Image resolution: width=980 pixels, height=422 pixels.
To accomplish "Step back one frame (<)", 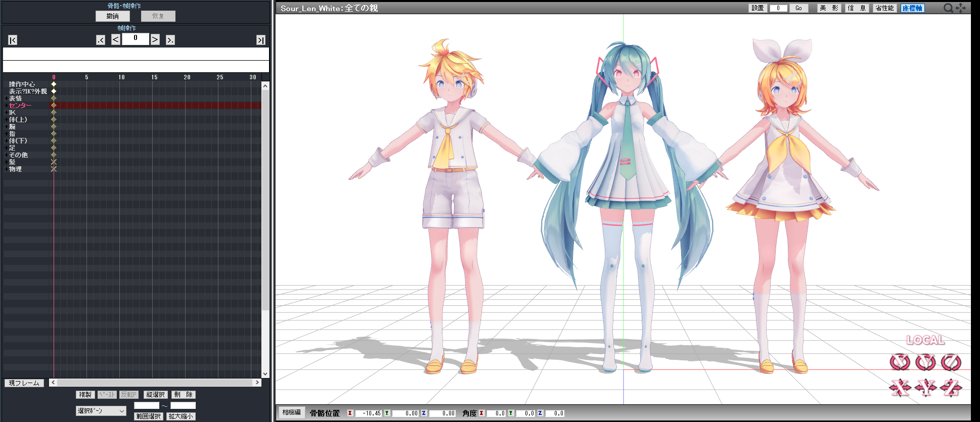I will point(116,39).
